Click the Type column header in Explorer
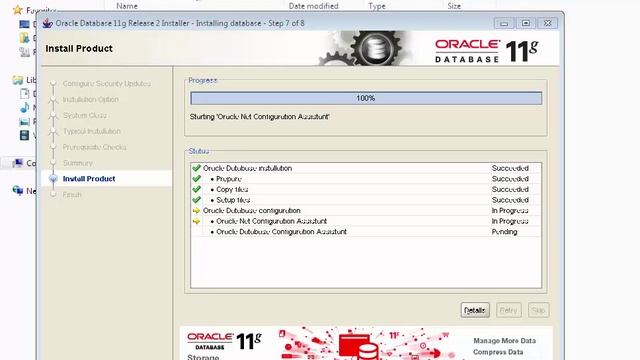Viewport: 640px width, 360px height. coord(377,6)
